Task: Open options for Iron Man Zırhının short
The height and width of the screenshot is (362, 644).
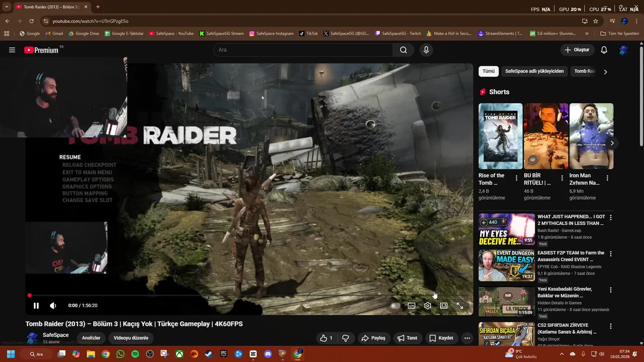Action: point(607,178)
